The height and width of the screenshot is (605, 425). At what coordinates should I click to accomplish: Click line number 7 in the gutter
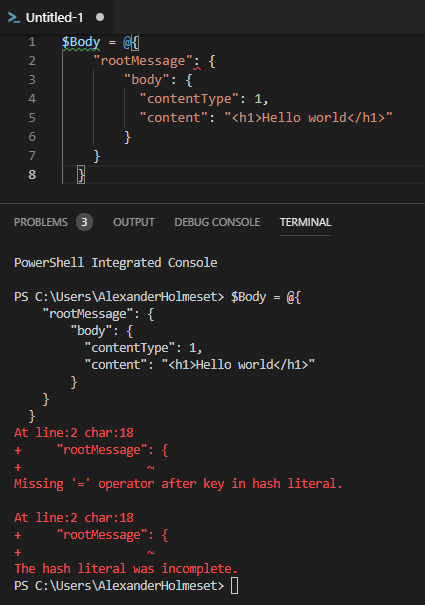[32, 155]
